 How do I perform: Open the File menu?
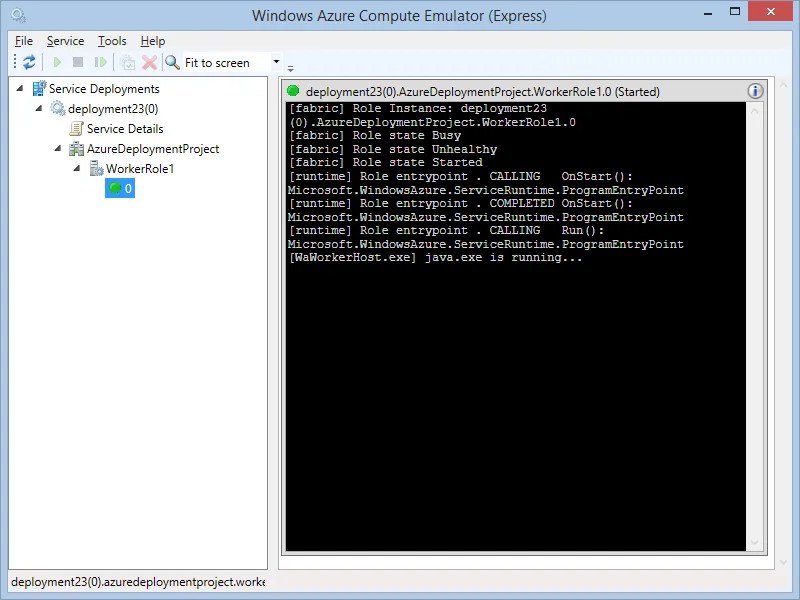pos(24,41)
